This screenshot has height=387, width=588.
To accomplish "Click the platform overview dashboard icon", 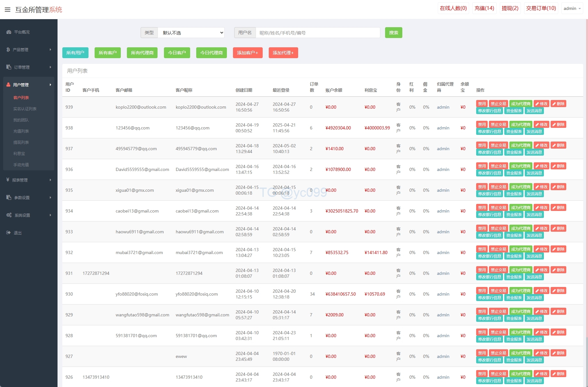I will point(9,32).
